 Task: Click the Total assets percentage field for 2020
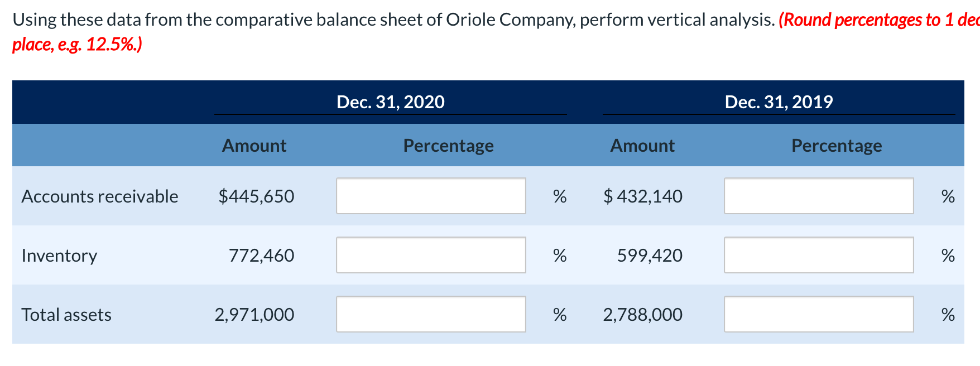click(x=431, y=314)
